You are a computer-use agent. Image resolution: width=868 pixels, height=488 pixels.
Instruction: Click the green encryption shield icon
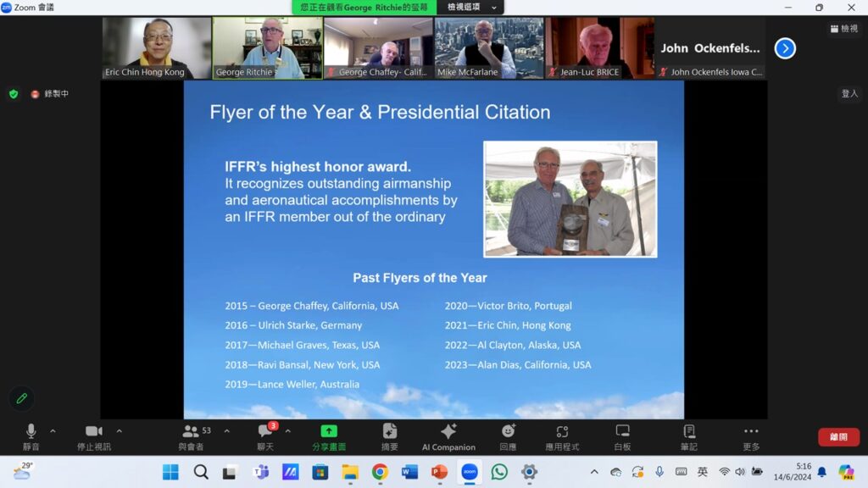[x=14, y=94]
